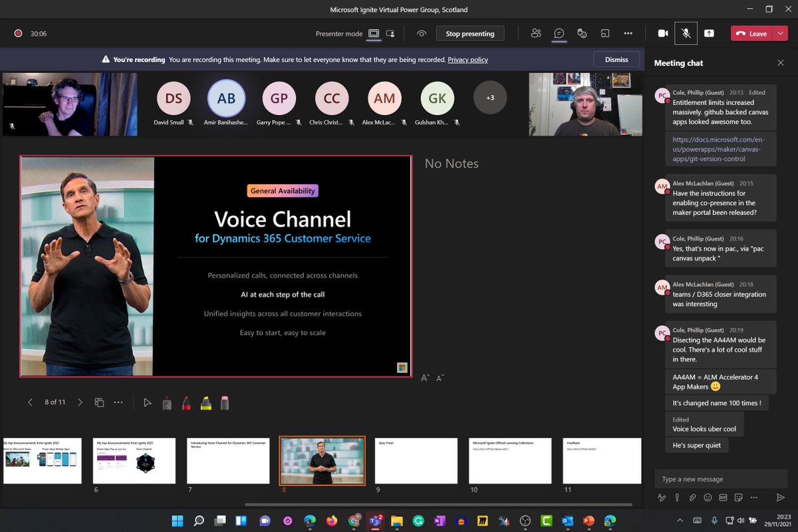Open the GIF picker in chat

point(723,497)
